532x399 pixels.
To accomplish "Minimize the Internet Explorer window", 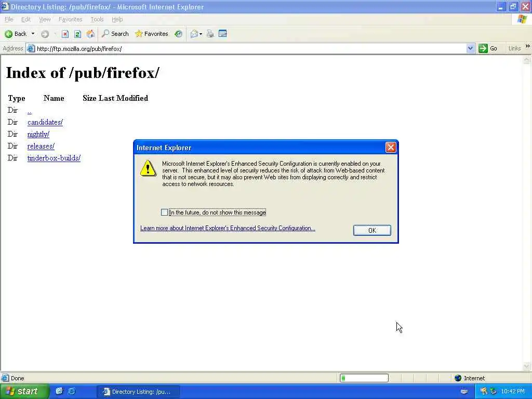I will pos(501,6).
